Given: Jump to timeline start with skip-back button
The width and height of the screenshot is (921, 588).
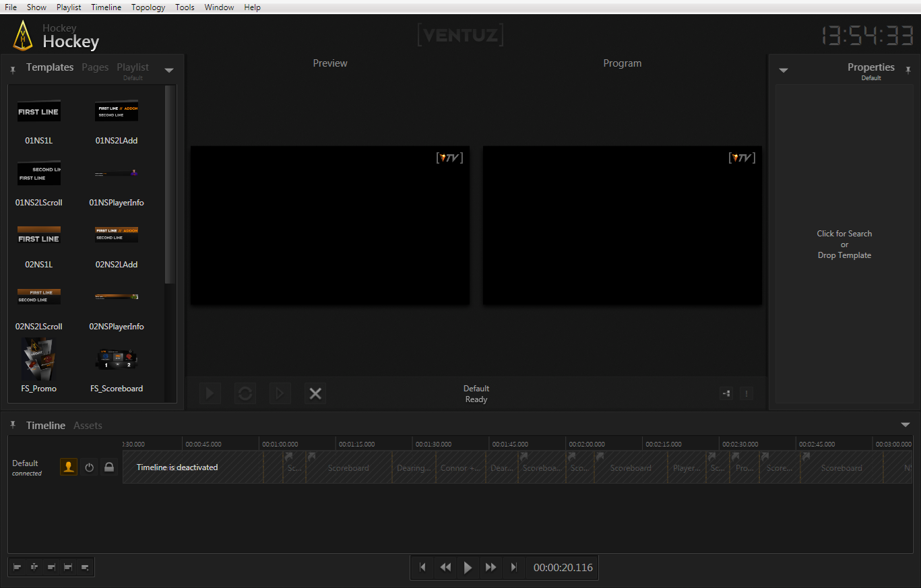Looking at the screenshot, I should coord(422,568).
